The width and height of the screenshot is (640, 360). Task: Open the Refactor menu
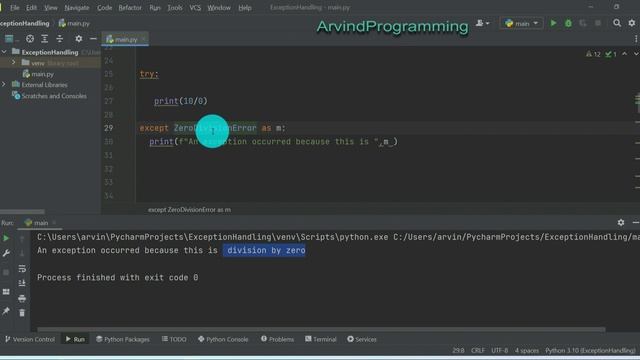[130, 7]
